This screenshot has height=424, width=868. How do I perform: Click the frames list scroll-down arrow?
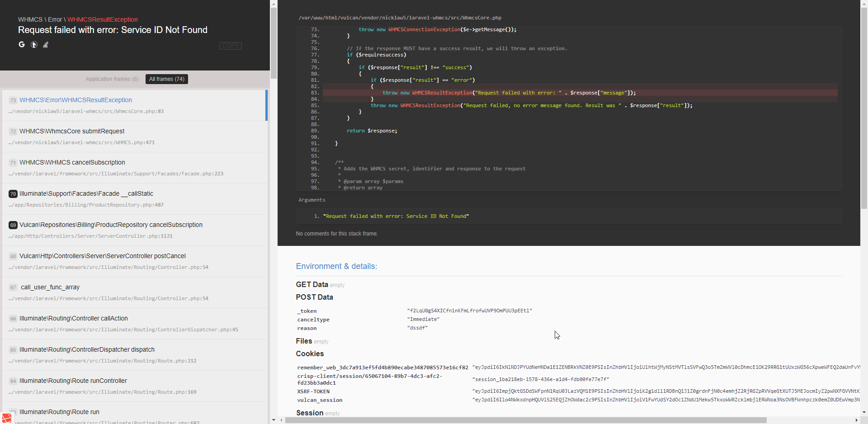click(274, 420)
